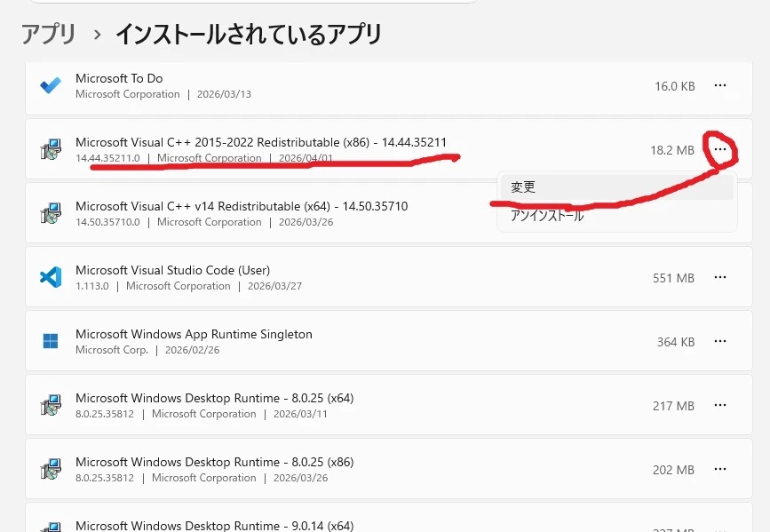Click the 2026/03/11 install date

(x=300, y=414)
